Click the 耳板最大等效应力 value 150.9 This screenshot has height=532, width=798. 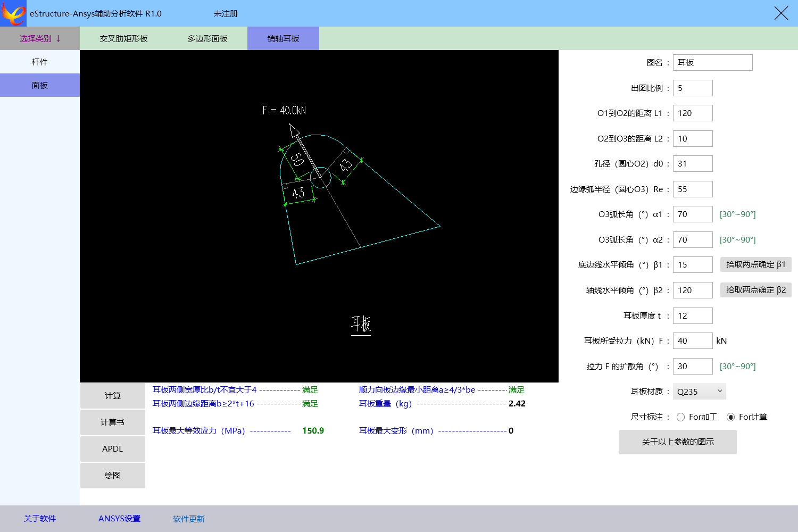pos(313,431)
